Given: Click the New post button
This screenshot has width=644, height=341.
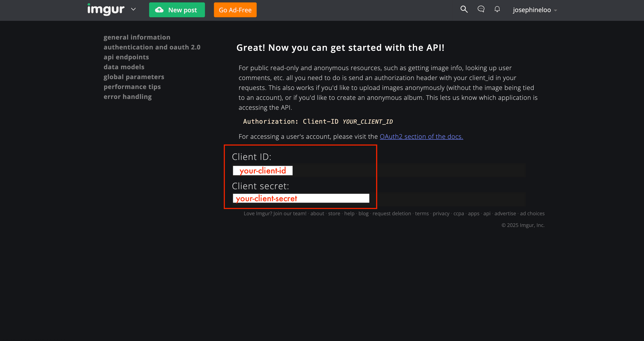Looking at the screenshot, I should click(x=177, y=10).
